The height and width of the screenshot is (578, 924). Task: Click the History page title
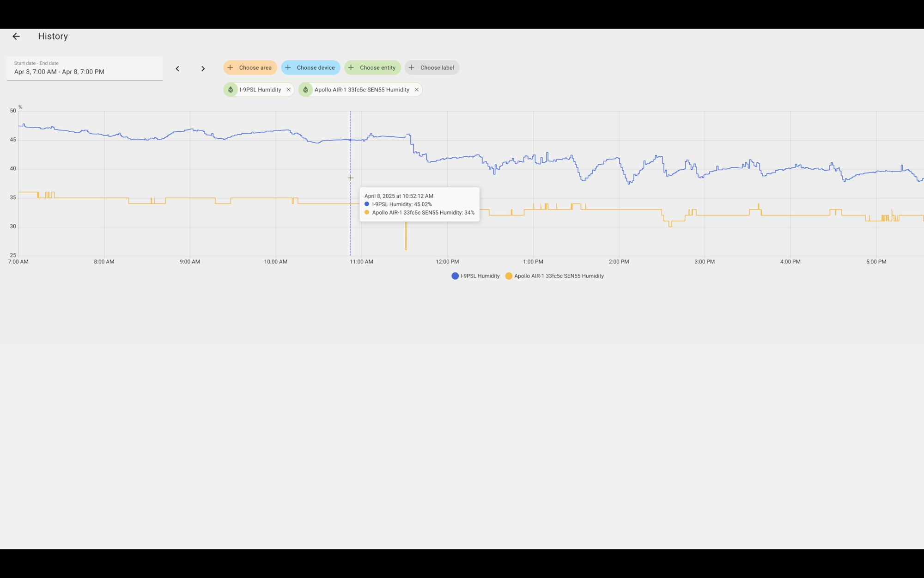53,37
